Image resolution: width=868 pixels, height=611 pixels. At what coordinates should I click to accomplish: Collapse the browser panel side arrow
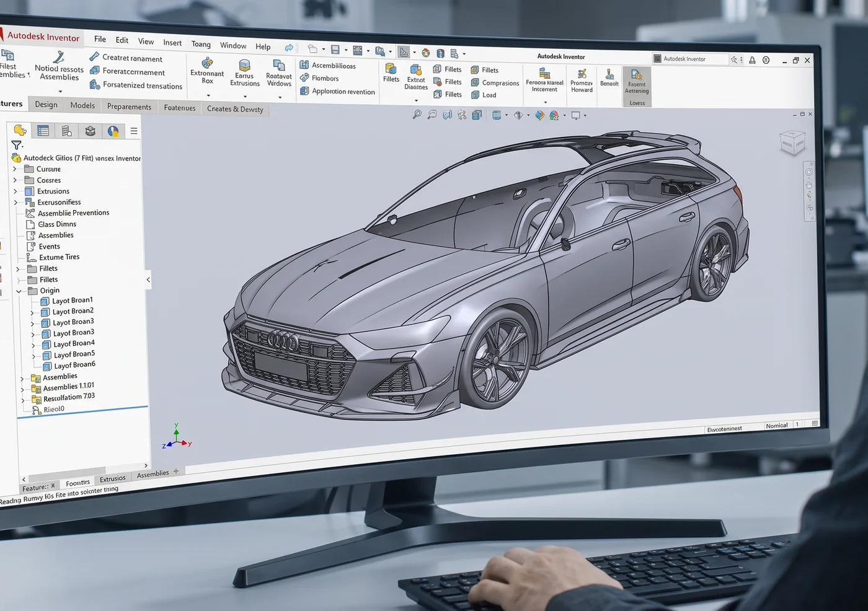pyautogui.click(x=148, y=279)
